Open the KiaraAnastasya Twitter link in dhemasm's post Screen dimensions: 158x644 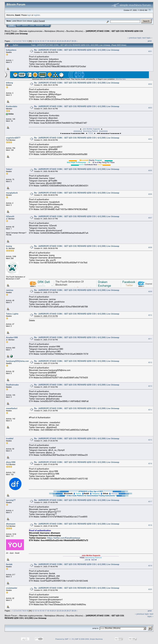click(x=64, y=538)
